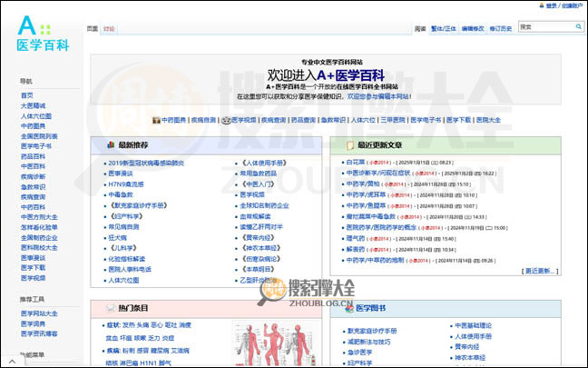Open the 《本草纲目》 link

(x=258, y=269)
